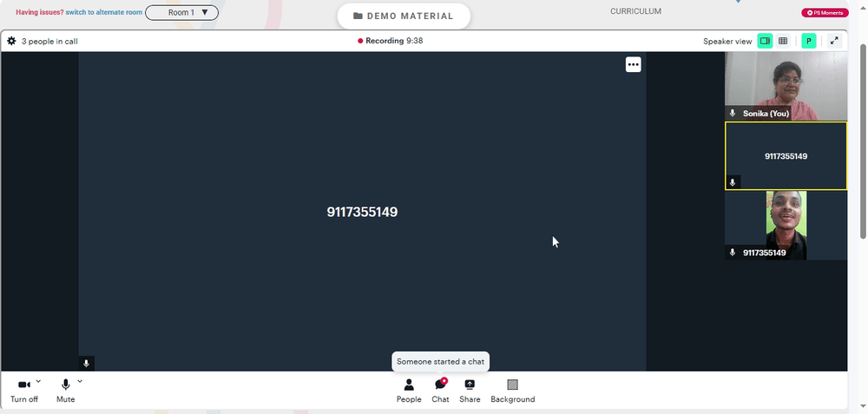Select Sonika (You) video thumbnail

click(786, 86)
